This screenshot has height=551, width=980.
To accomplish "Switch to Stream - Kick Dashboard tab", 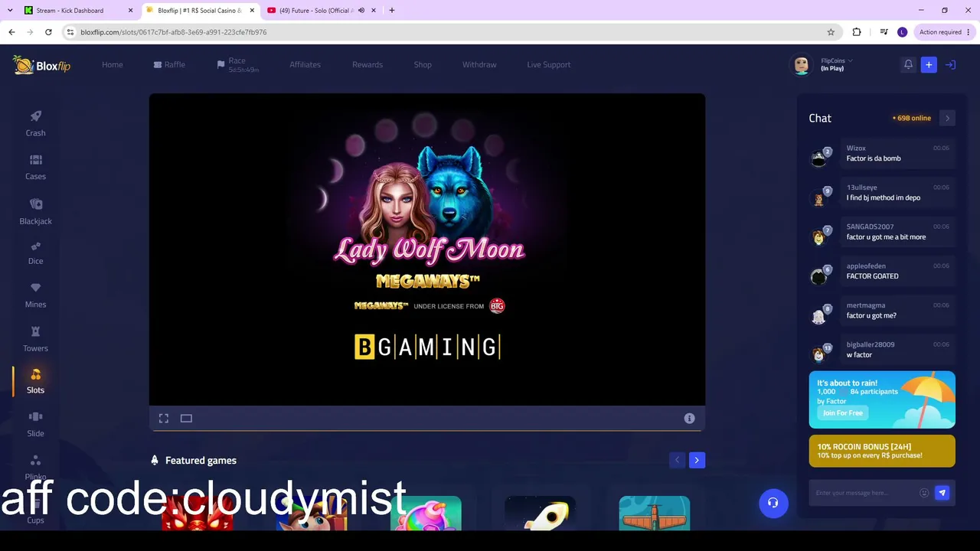I will pyautogui.click(x=80, y=11).
